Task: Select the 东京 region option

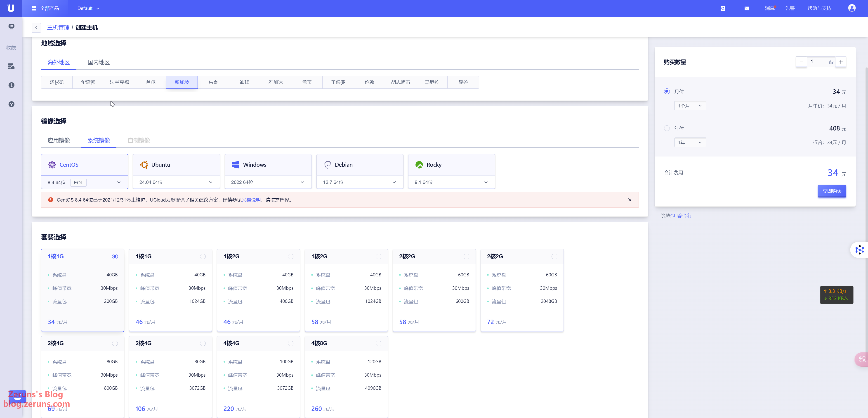Action: [x=213, y=82]
